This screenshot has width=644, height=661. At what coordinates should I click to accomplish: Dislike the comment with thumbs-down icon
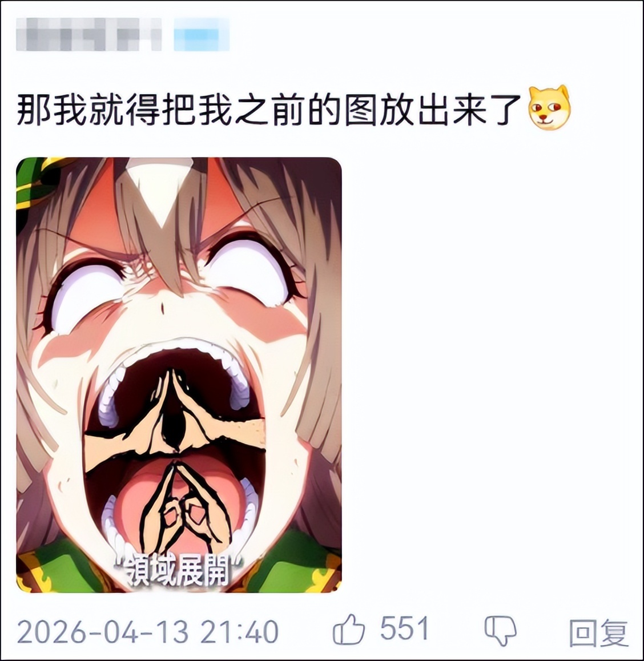(x=500, y=631)
